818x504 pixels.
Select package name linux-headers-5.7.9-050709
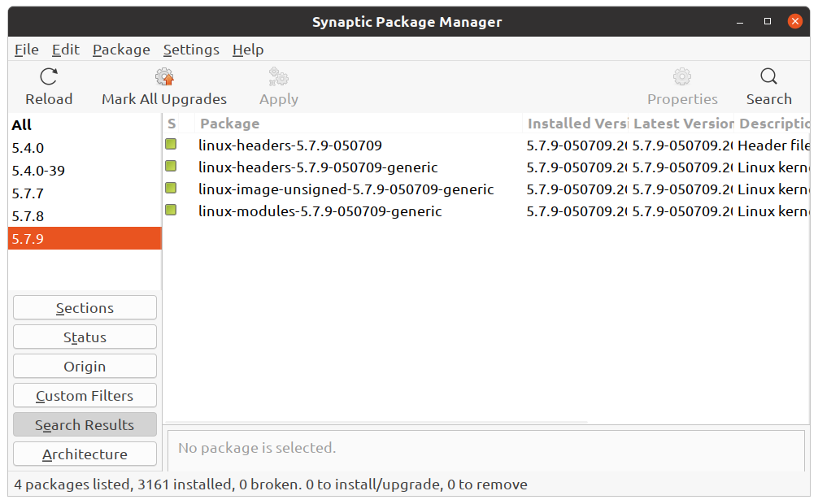(x=290, y=145)
